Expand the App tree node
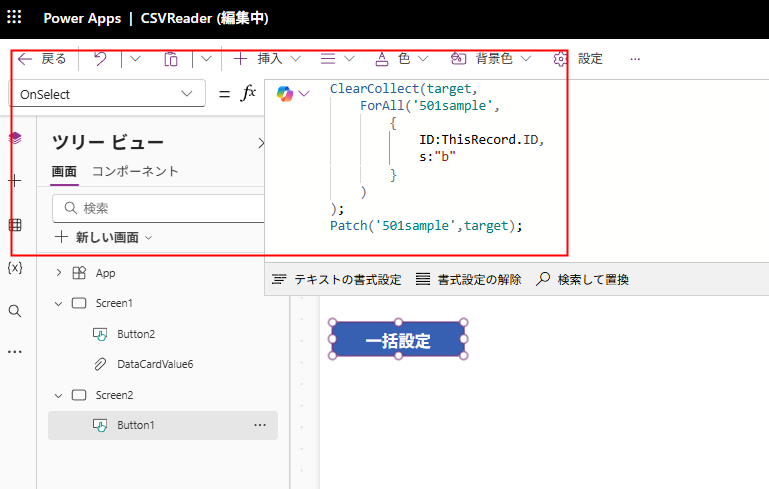This screenshot has height=489, width=769. (x=58, y=273)
